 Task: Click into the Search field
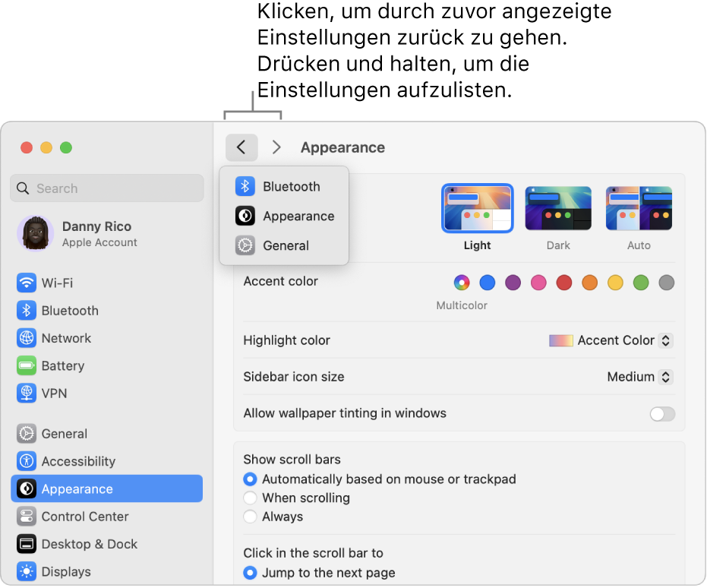click(107, 188)
